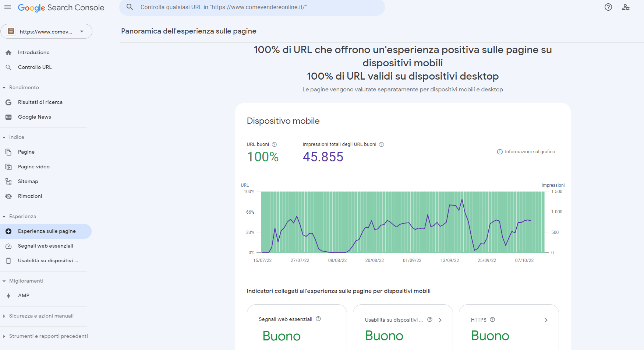Open Controllo URL in sidebar

(x=46, y=67)
